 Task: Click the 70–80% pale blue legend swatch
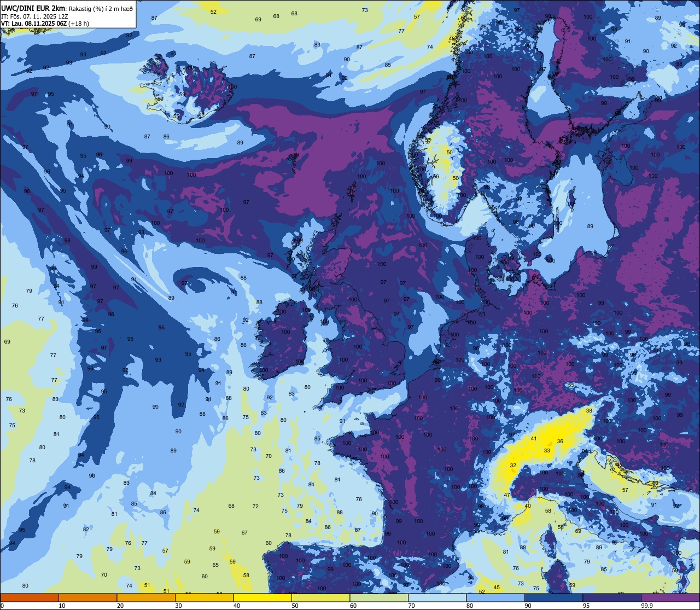[x=437, y=597]
